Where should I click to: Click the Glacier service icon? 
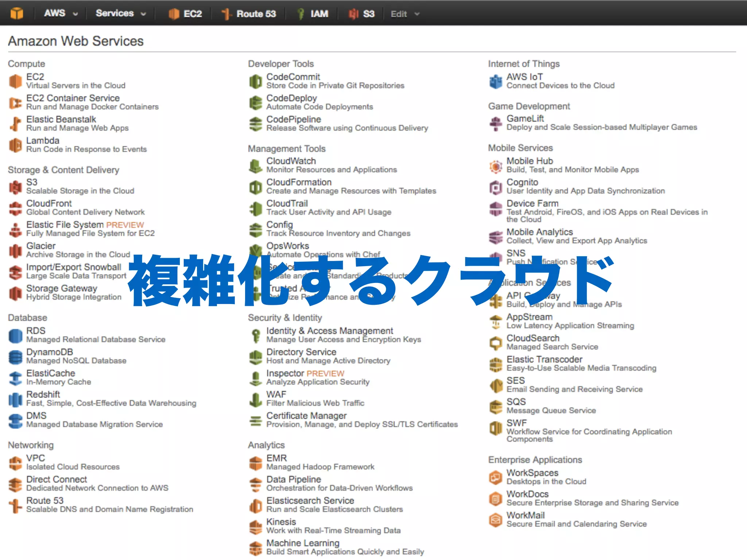[x=15, y=250]
